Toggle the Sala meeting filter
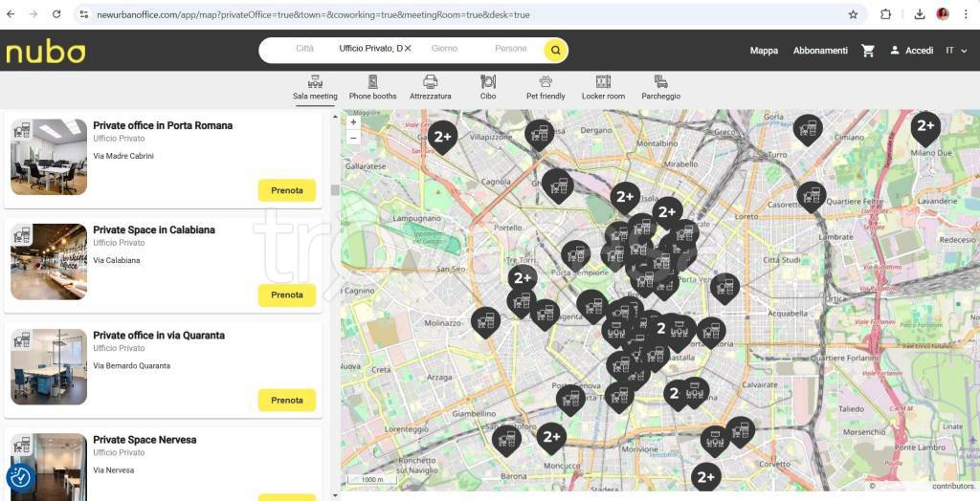This screenshot has height=501, width=980. point(315,88)
